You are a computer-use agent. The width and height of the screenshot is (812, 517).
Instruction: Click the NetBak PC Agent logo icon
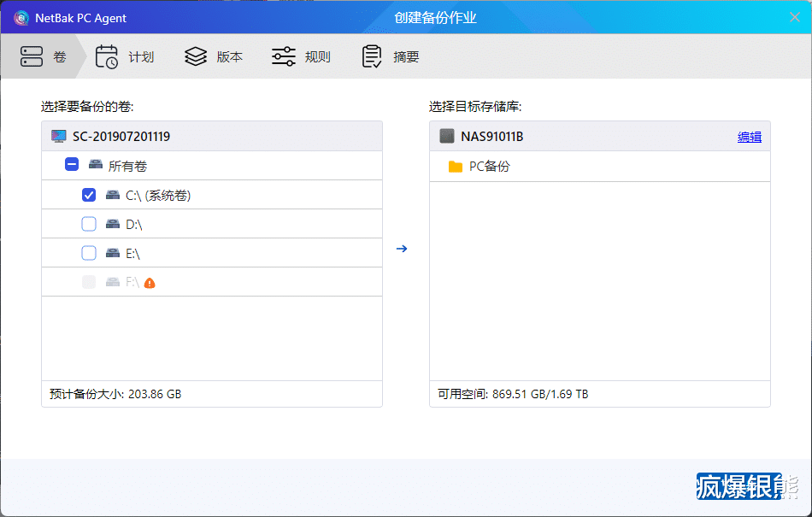click(21, 18)
